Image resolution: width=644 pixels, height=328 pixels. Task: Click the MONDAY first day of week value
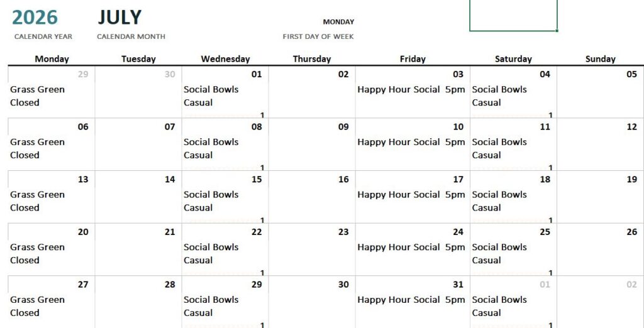[338, 22]
